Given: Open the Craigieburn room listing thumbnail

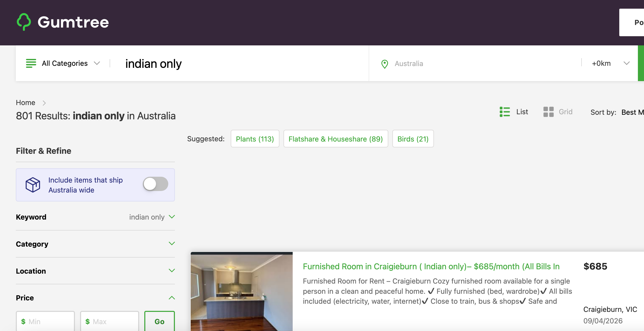Looking at the screenshot, I should [241, 291].
